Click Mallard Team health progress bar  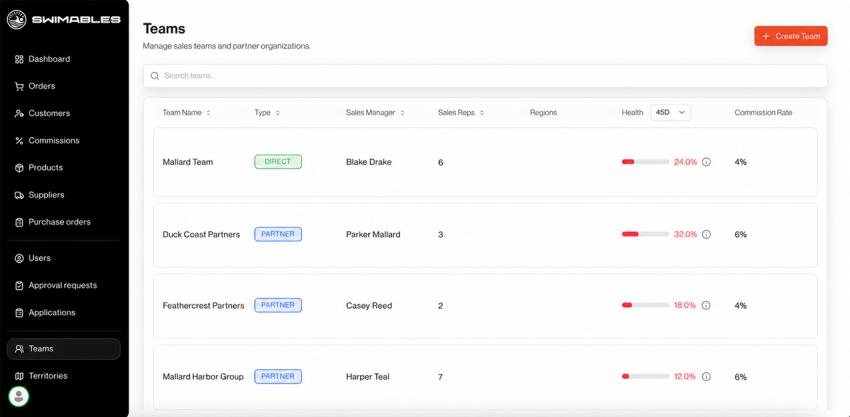[645, 162]
